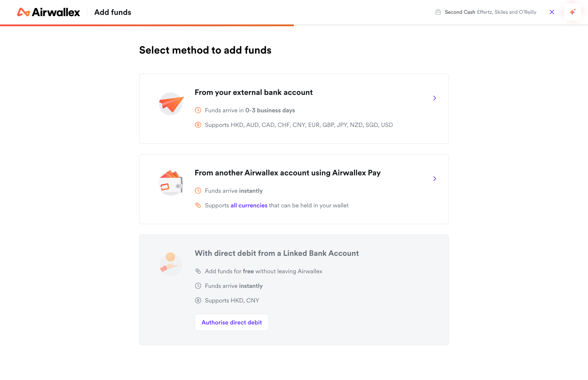Close the Add funds flow
This screenshot has height=380, width=588.
[x=552, y=12]
